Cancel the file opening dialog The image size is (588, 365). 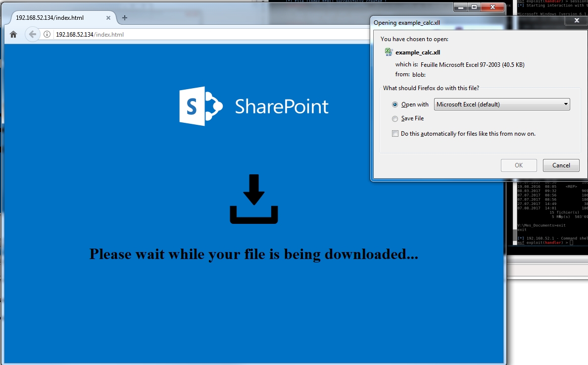(561, 165)
